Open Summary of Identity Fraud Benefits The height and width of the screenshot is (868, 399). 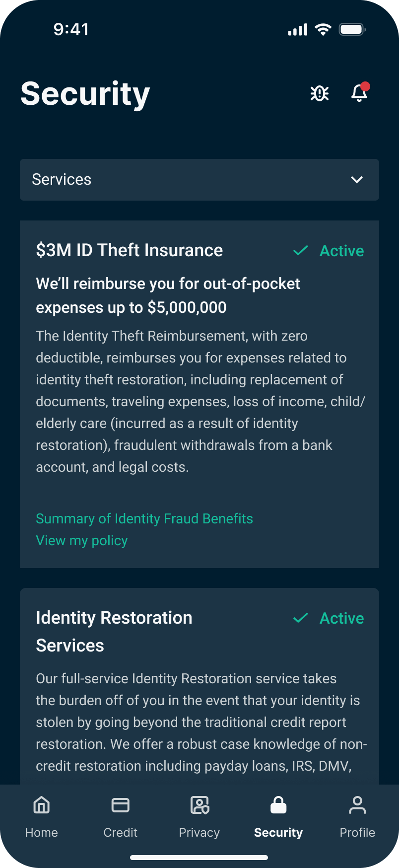click(x=144, y=519)
